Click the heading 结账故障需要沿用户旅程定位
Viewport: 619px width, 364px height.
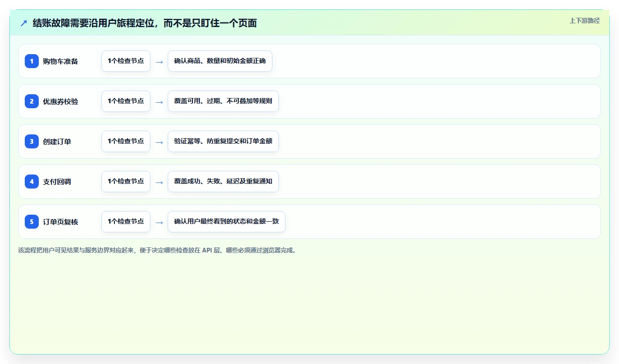pyautogui.click(x=144, y=23)
